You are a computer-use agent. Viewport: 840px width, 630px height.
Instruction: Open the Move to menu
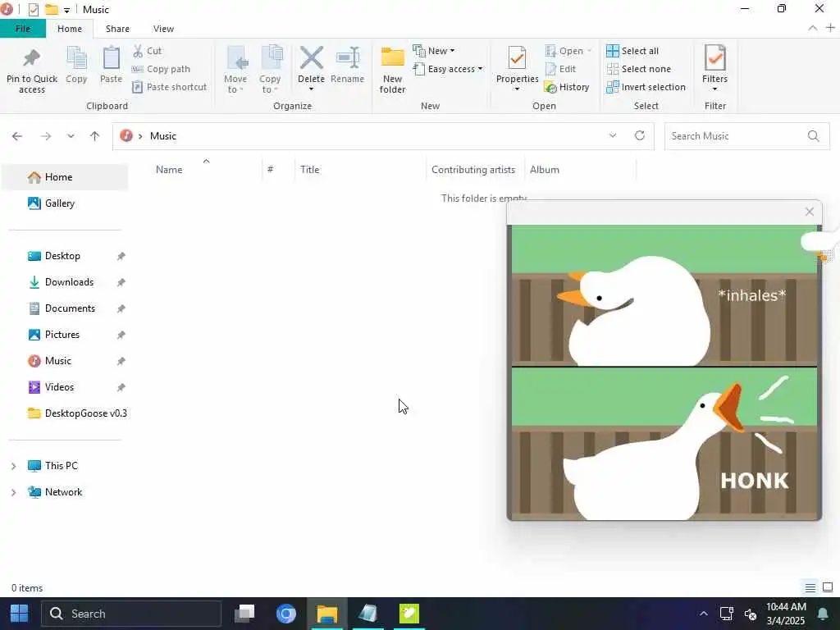235,70
